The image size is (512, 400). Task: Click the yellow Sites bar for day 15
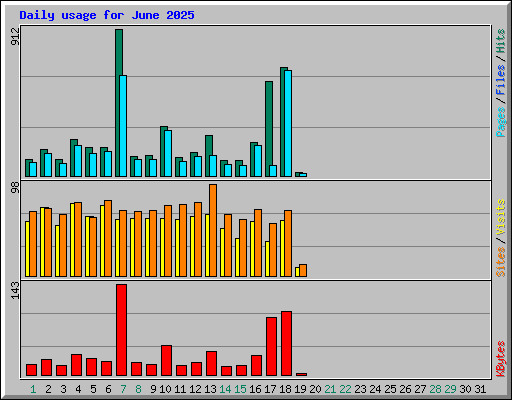click(237, 257)
